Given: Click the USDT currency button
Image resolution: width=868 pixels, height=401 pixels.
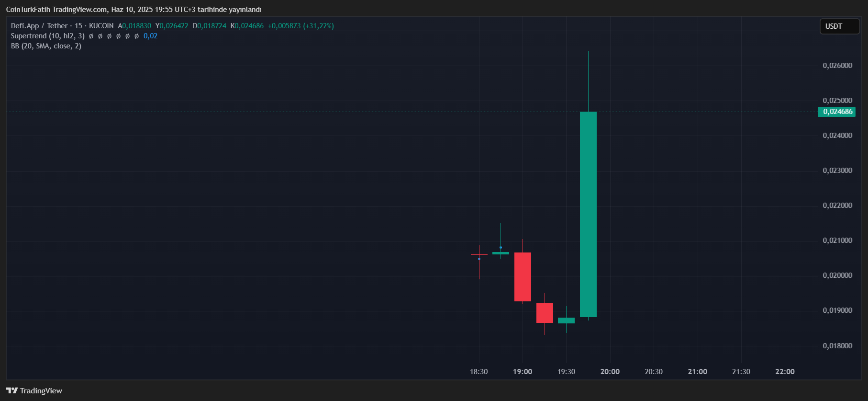Looking at the screenshot, I should (x=840, y=26).
